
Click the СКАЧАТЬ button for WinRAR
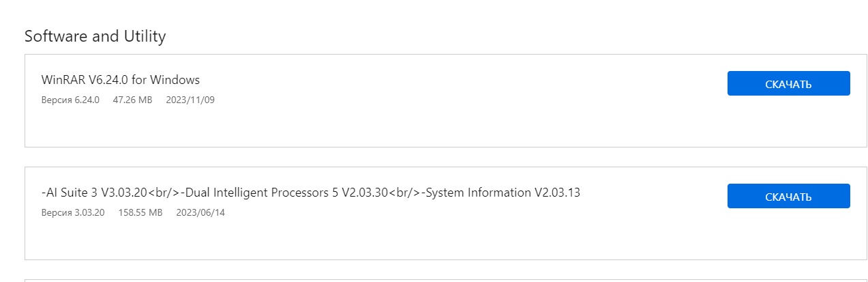tap(788, 84)
